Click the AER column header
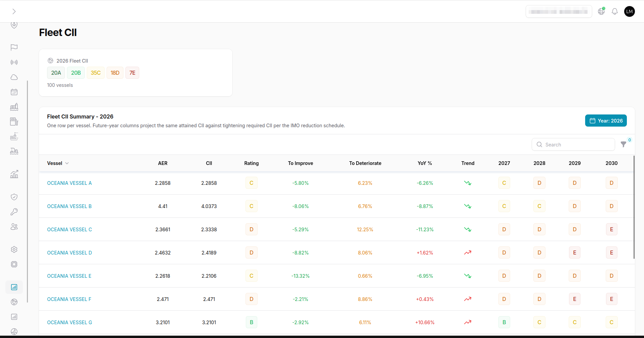This screenshot has width=644, height=338. tap(163, 163)
